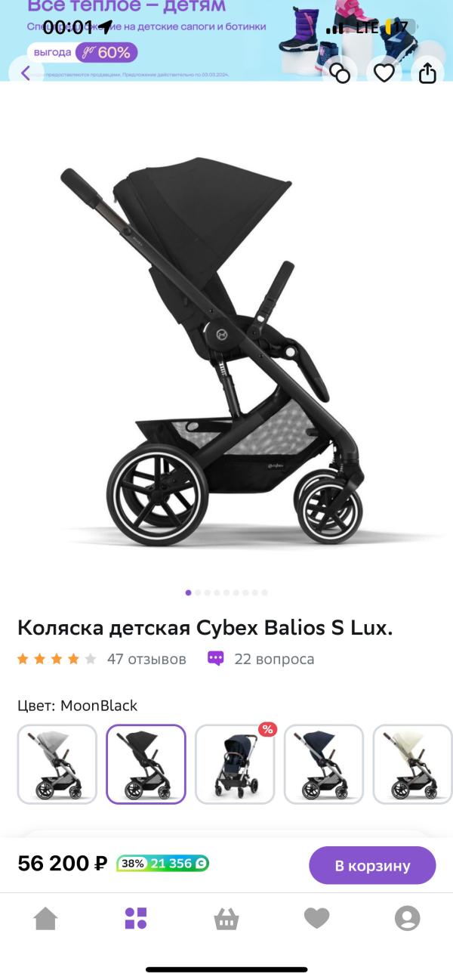Open the profile account icon

pos(408,918)
